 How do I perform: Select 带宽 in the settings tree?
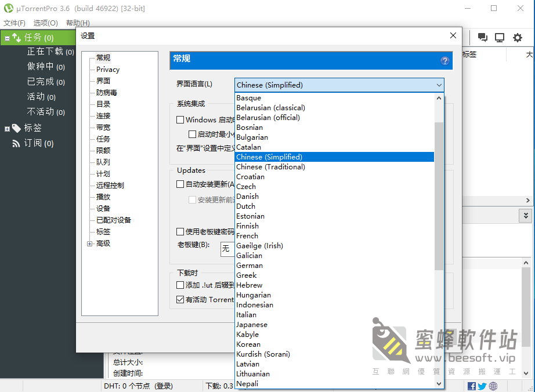pyautogui.click(x=103, y=127)
